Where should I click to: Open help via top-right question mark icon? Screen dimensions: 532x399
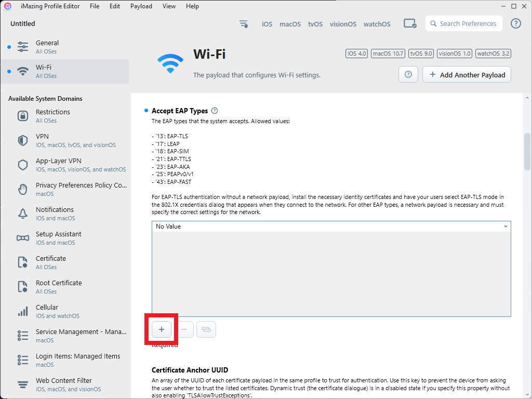[x=516, y=23]
